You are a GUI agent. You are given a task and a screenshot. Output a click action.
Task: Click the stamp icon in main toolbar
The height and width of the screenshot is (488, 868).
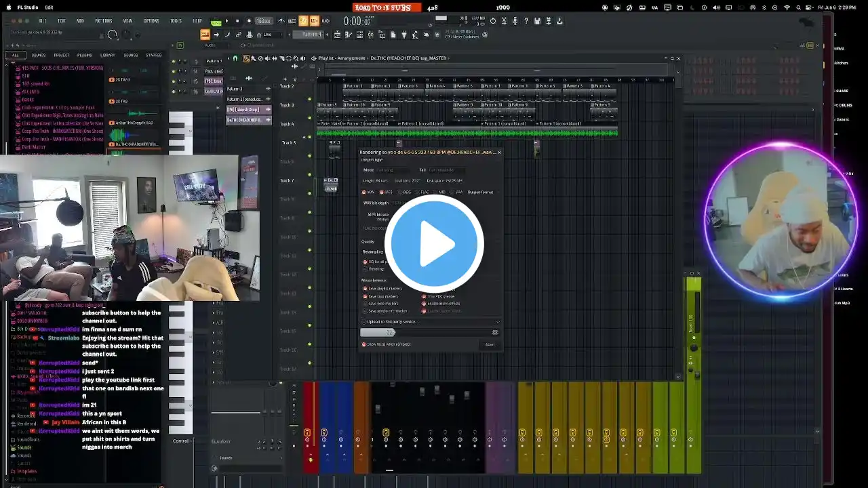click(x=249, y=35)
